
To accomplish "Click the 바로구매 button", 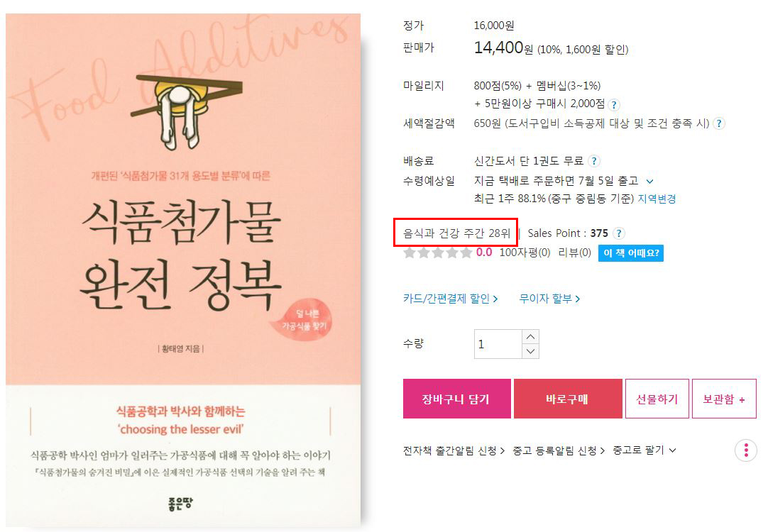I will [568, 399].
